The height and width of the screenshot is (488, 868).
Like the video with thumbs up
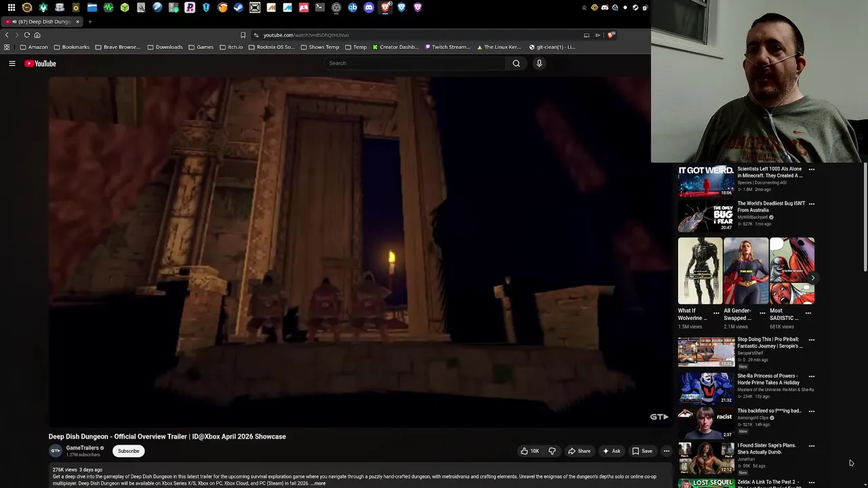click(530, 451)
